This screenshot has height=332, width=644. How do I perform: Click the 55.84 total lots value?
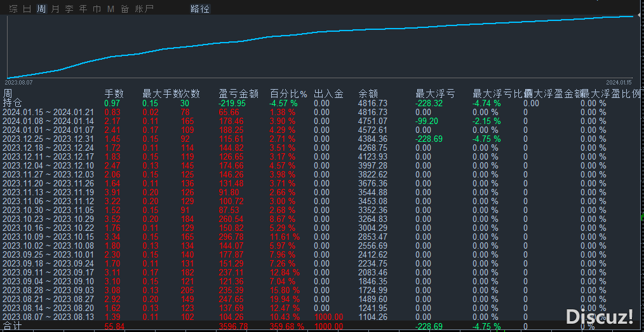[x=115, y=327]
